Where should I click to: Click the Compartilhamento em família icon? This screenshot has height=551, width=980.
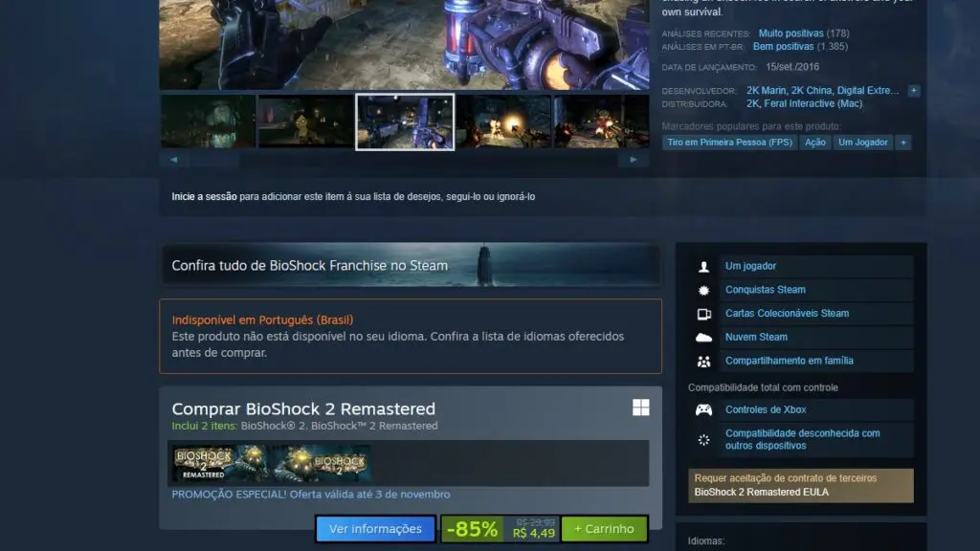pos(704,362)
